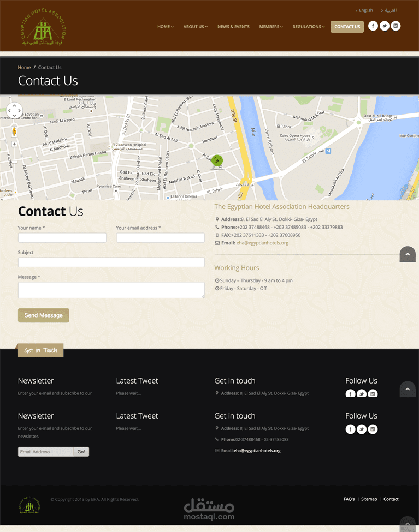Screen dimensions: 419x532
Task: Expand the HOME dropdown menu
Action: click(165, 27)
